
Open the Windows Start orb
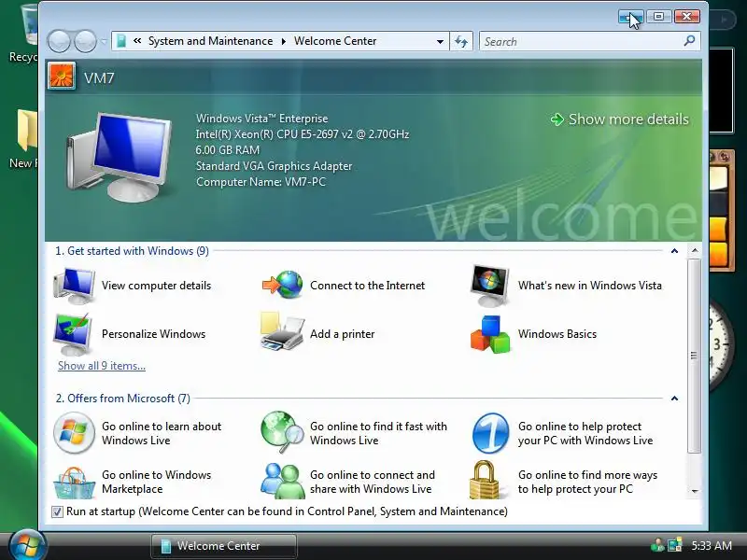pos(26,546)
